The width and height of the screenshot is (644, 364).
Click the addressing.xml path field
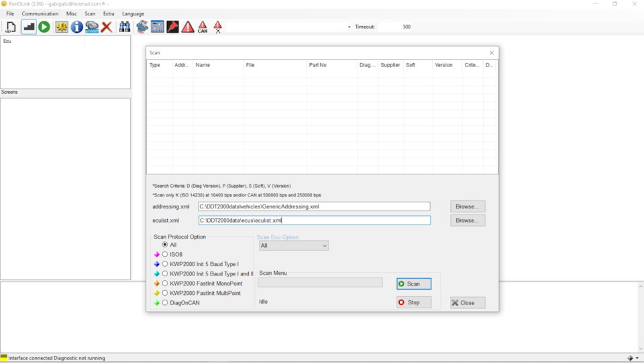pyautogui.click(x=314, y=206)
